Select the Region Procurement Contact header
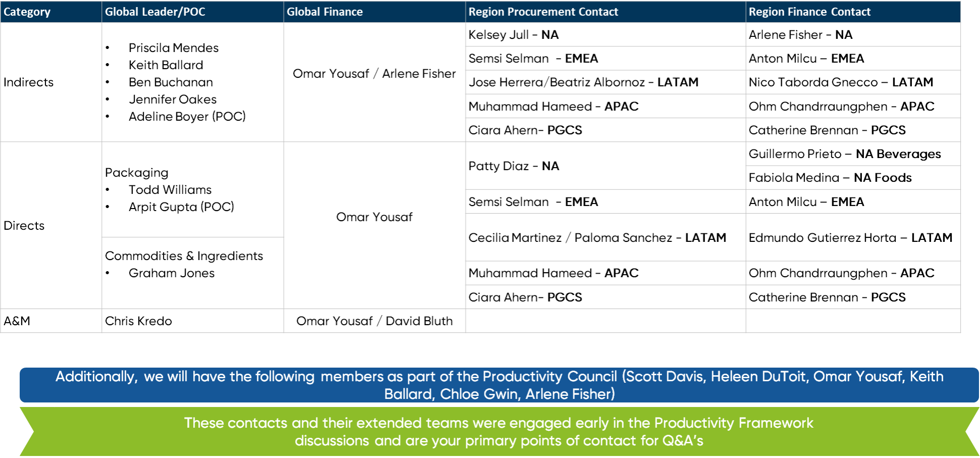Screen dimensions: 980x458 (543, 12)
